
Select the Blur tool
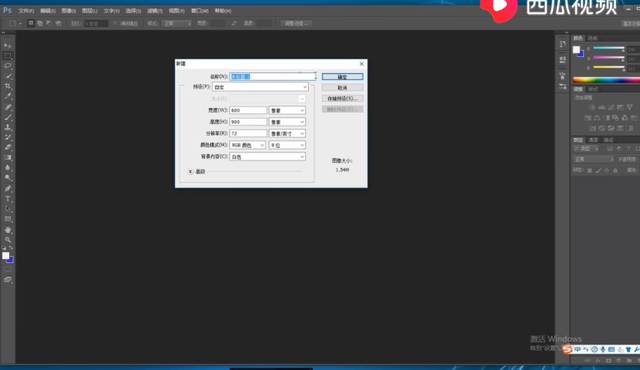click(8, 168)
